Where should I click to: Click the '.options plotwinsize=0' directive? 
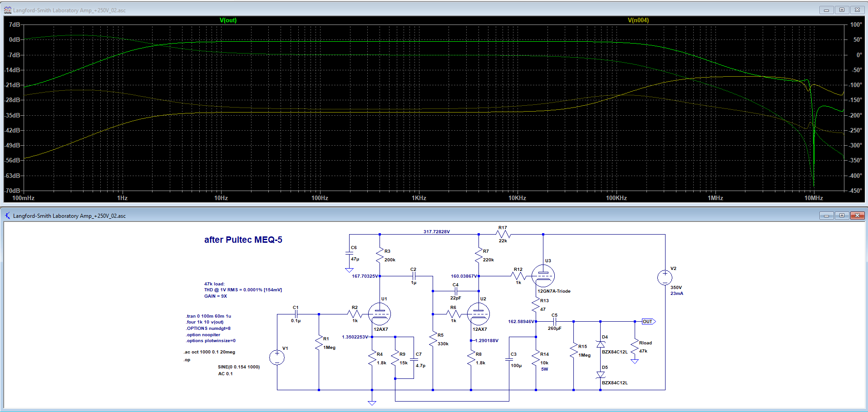click(x=211, y=341)
